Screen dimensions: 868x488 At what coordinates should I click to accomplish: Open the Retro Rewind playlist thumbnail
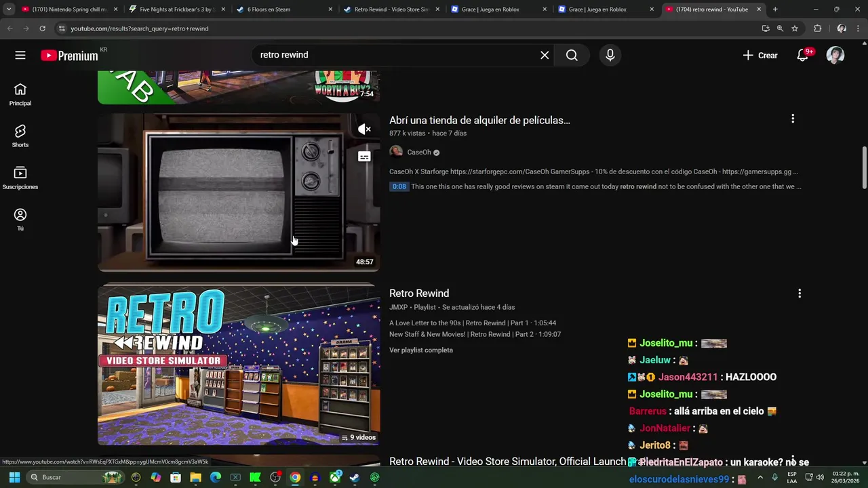pos(239,365)
